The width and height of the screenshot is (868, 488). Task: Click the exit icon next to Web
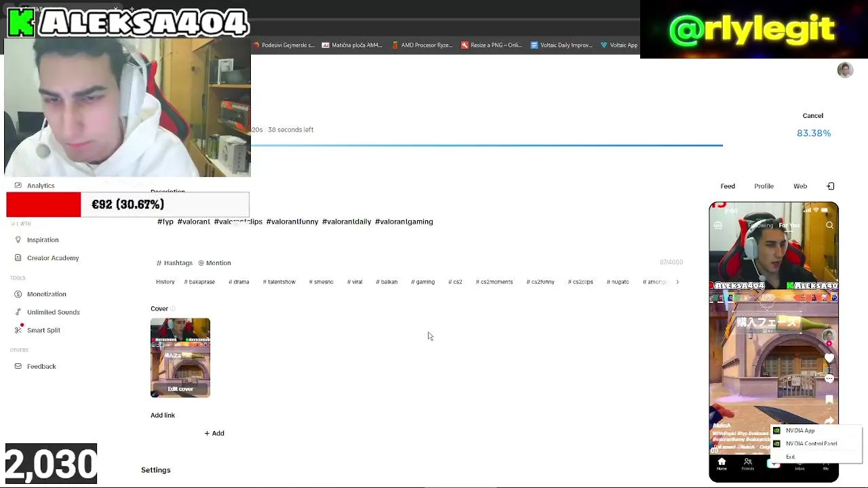(x=831, y=186)
